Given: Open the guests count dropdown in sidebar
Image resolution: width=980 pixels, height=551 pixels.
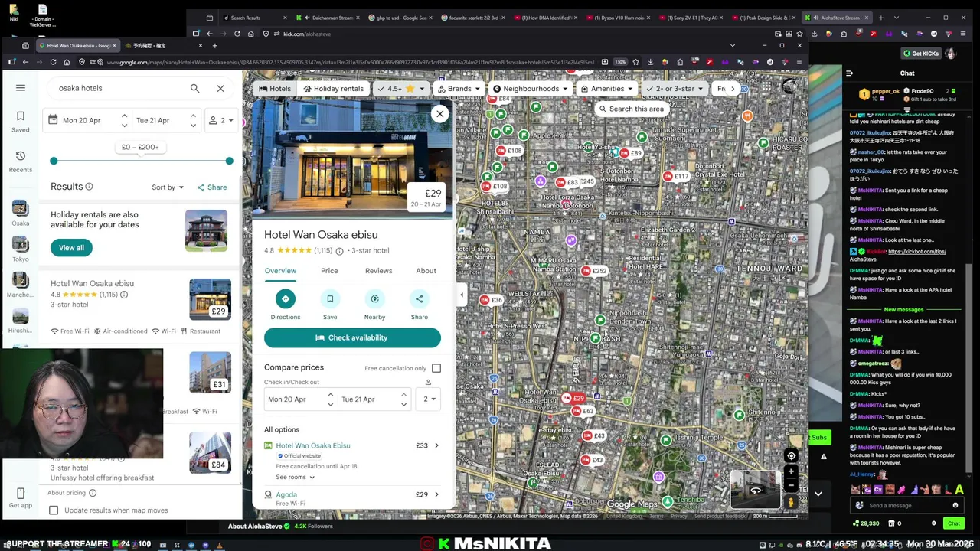Looking at the screenshot, I should coord(222,120).
